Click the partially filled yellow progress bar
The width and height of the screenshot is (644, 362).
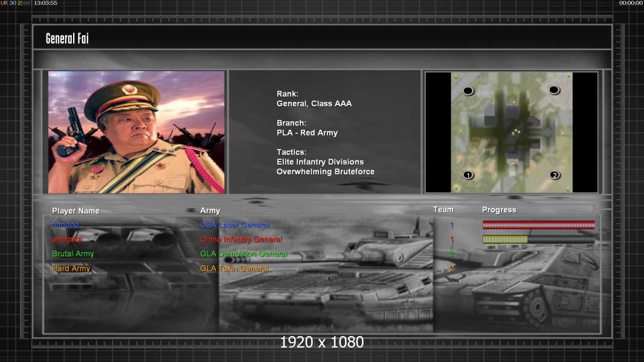tap(538, 239)
